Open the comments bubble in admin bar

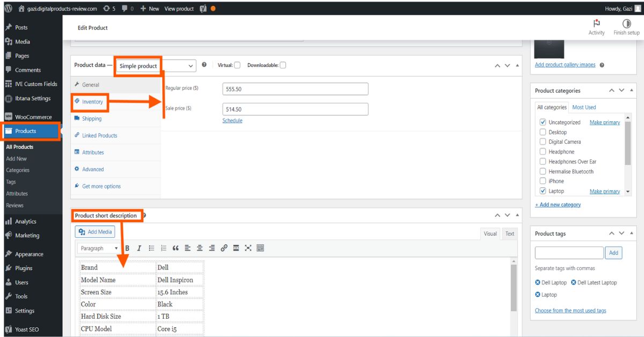(128, 9)
